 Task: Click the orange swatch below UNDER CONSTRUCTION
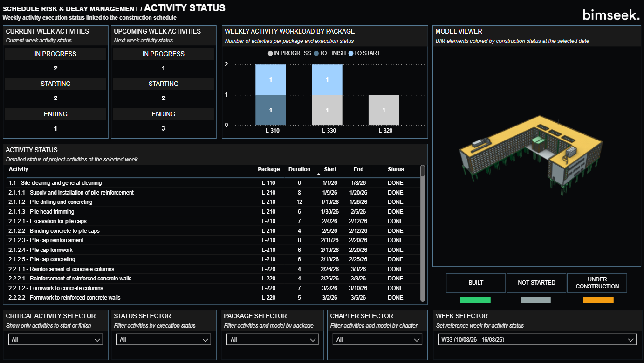(598, 300)
